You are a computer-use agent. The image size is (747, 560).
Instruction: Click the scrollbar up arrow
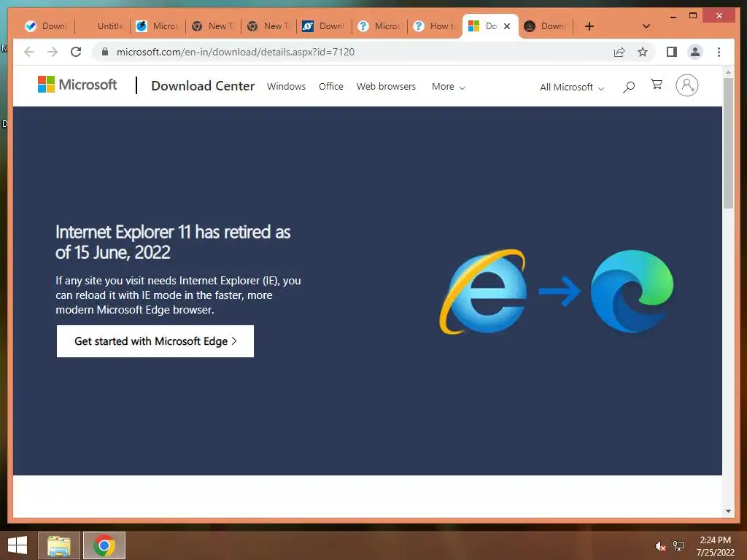729,72
